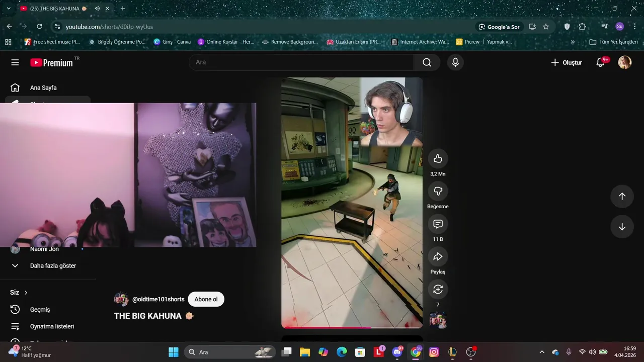Screen dimensions: 644x362
Task: Bookmark this page with the star
Action: (546, 27)
